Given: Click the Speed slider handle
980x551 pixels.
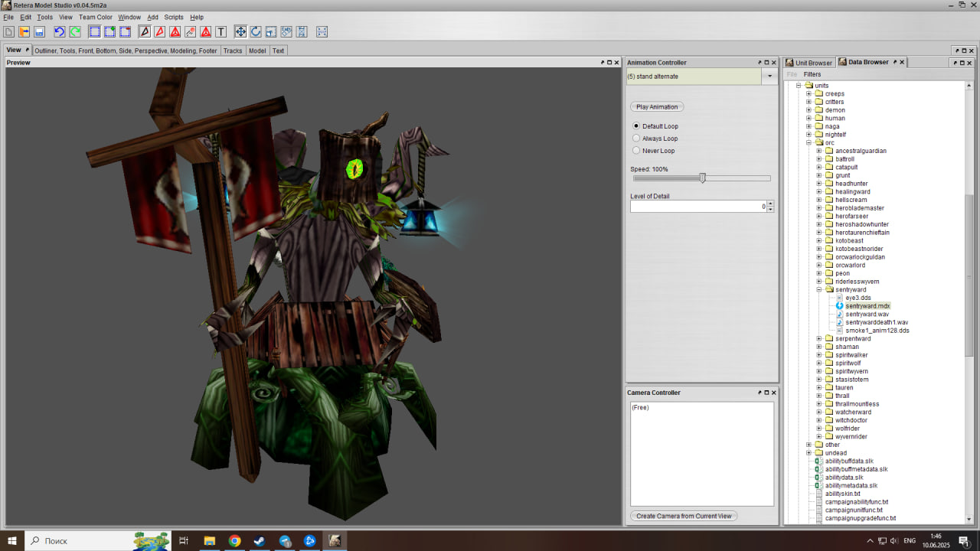Looking at the screenshot, I should (x=702, y=178).
